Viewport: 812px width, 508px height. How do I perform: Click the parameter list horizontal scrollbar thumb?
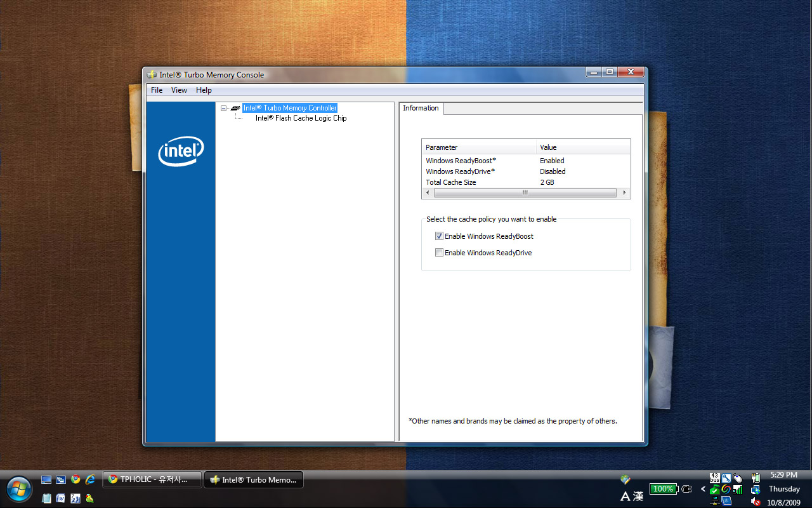tap(524, 192)
